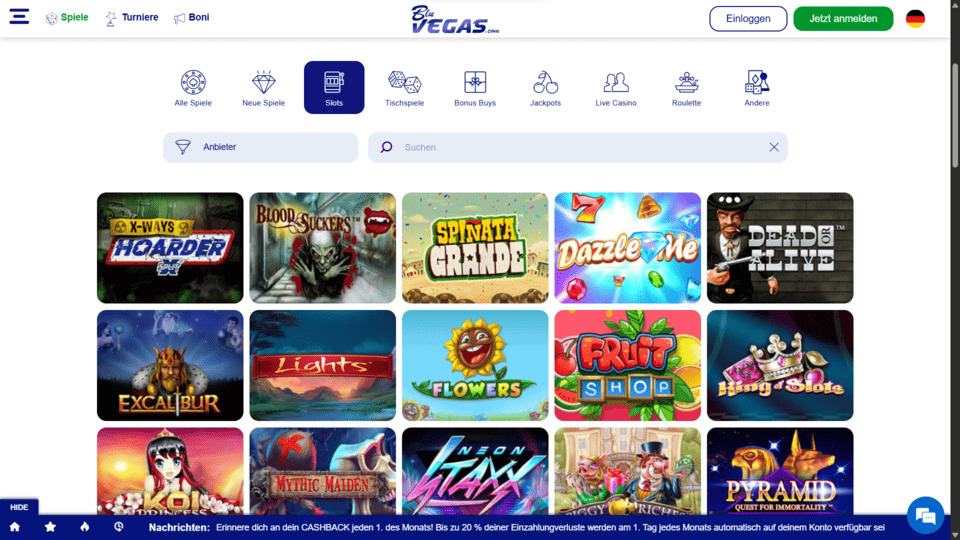Open the Neue Spiele diamond icon
Image resolution: width=960 pixels, height=540 pixels.
tap(263, 82)
